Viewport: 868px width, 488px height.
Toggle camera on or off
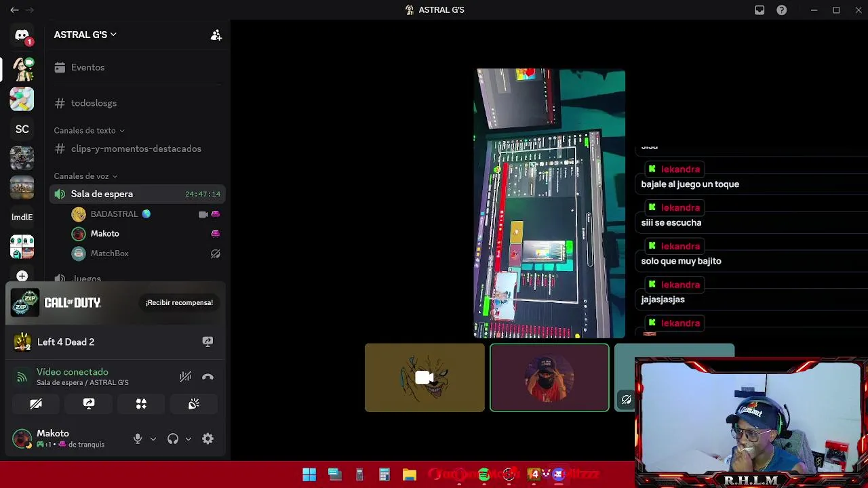tap(36, 404)
